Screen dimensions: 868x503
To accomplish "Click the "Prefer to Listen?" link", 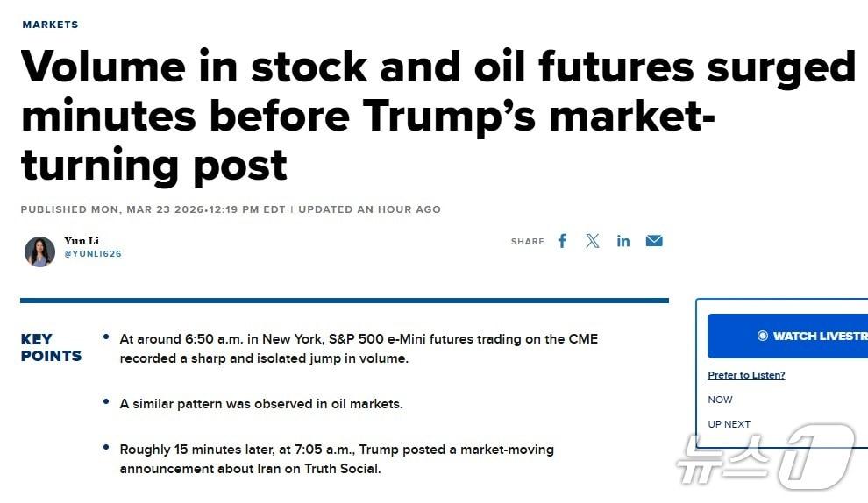I will 746,375.
